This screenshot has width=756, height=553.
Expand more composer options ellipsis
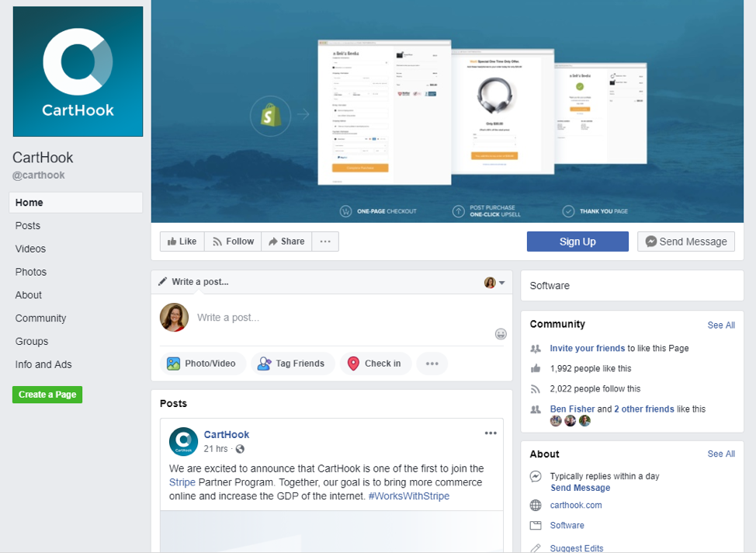point(432,363)
